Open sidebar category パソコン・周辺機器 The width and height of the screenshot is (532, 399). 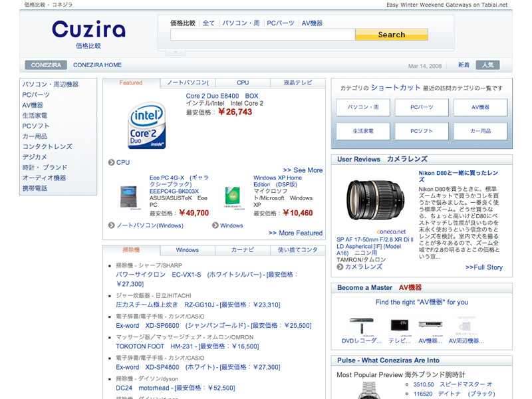[51, 84]
